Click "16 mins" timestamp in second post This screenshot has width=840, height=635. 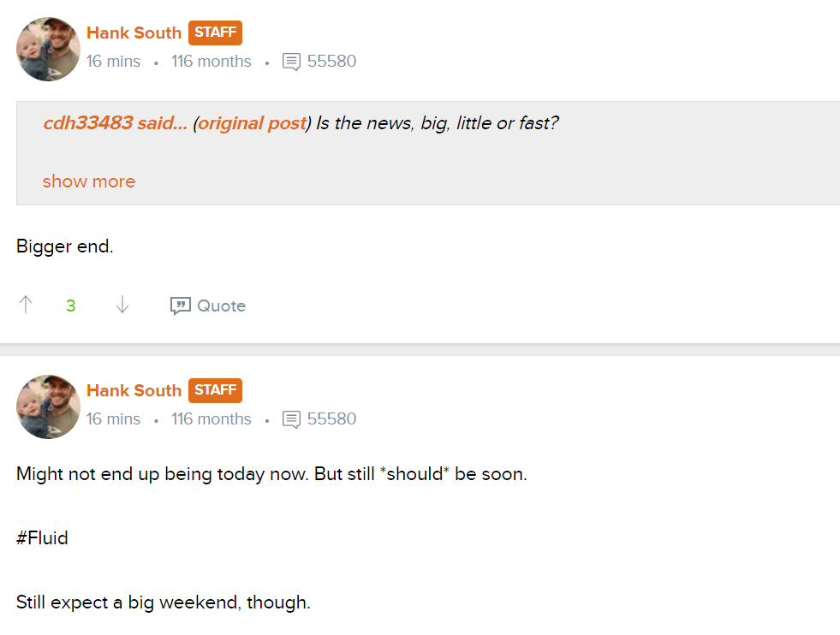[x=113, y=419]
